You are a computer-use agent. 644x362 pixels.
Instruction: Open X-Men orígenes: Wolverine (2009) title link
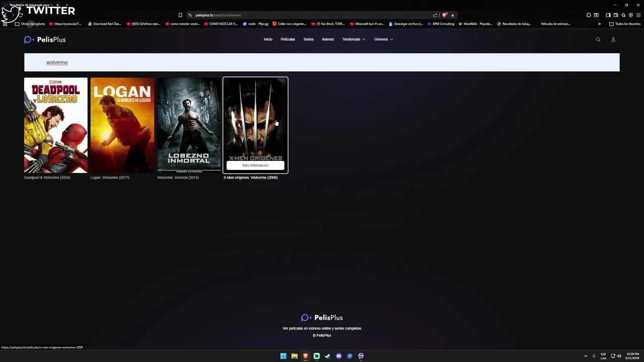(250, 177)
